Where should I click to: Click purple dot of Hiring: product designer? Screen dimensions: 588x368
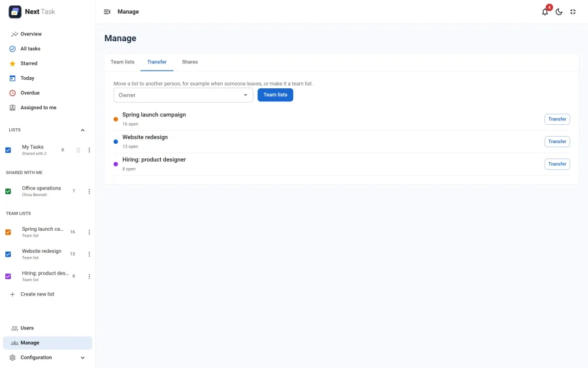116,164
